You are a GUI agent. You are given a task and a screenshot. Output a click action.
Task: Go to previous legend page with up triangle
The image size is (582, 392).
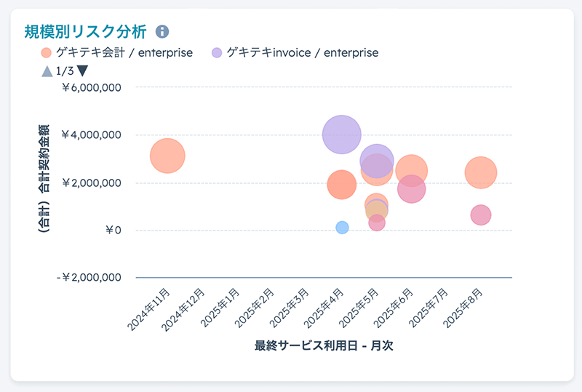pos(47,71)
